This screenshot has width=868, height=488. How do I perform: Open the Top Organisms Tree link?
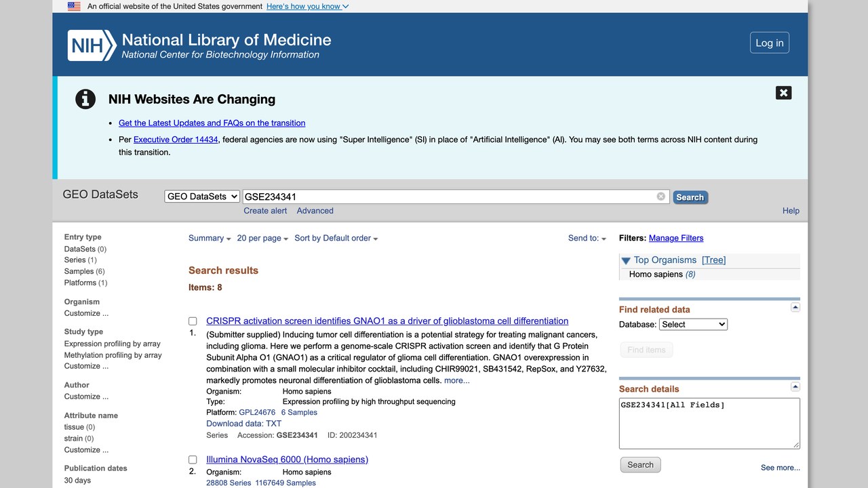pyautogui.click(x=714, y=260)
